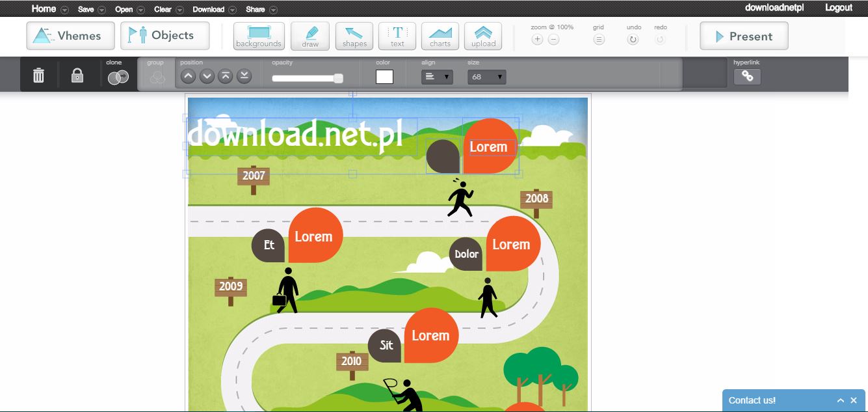
Task: Select the running person figure
Action: [x=460, y=198]
